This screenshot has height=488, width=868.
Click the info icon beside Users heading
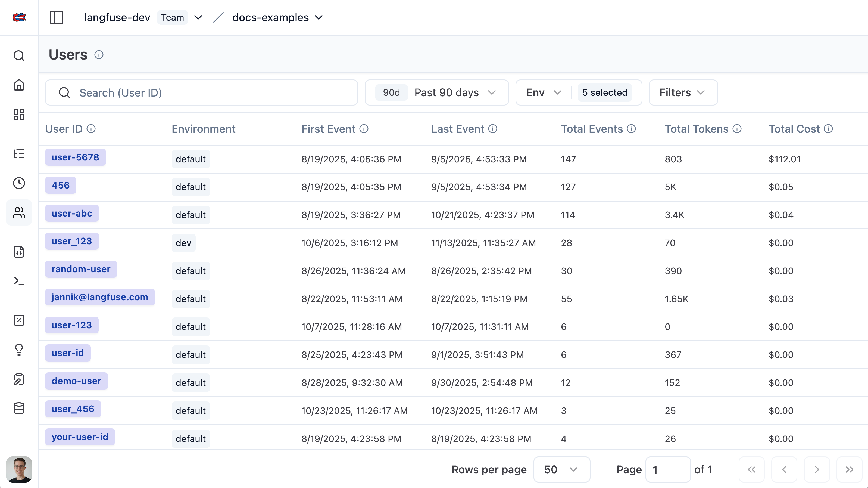coord(99,55)
